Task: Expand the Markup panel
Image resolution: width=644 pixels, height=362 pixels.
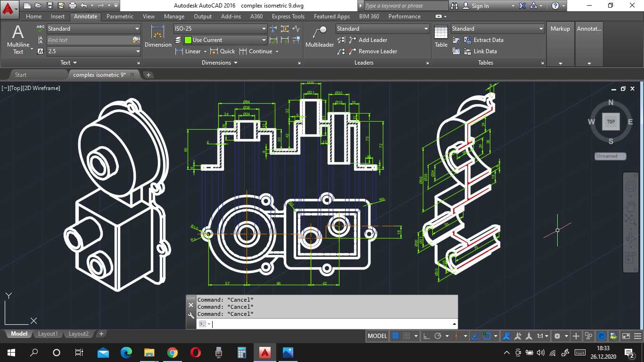Action: (560, 45)
